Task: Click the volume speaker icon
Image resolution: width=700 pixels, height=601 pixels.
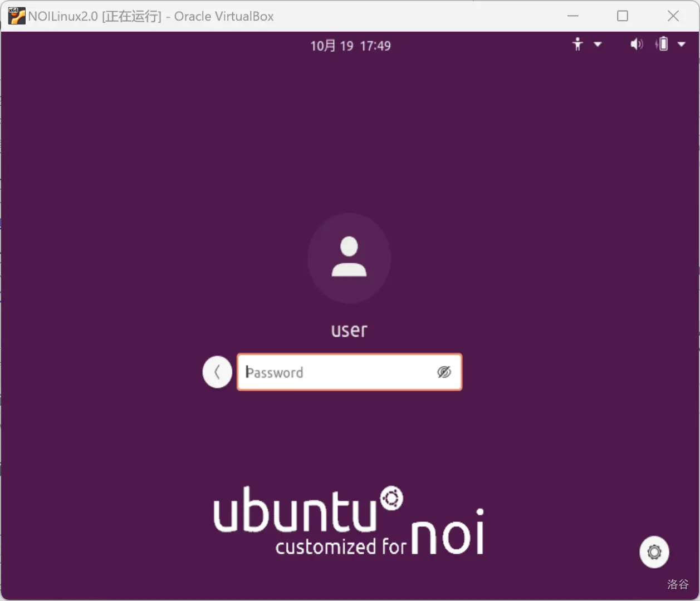Action: pos(636,44)
